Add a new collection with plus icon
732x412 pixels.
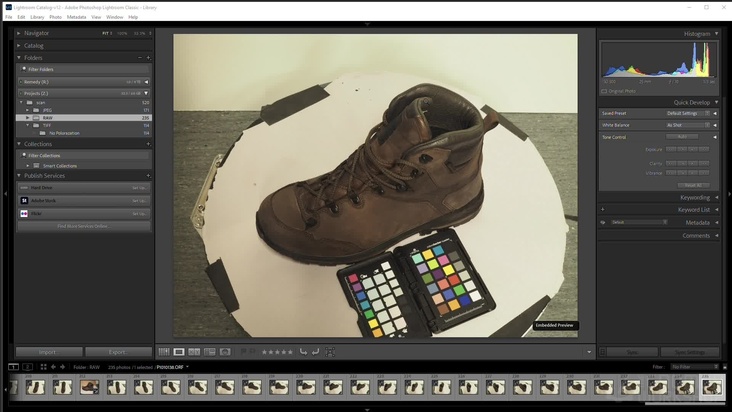[x=148, y=144]
